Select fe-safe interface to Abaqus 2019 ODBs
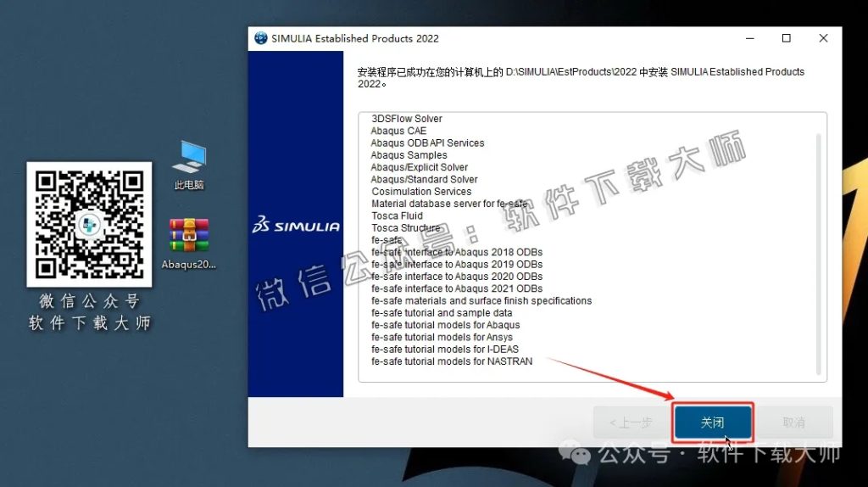The height and width of the screenshot is (487, 868). pos(457,264)
